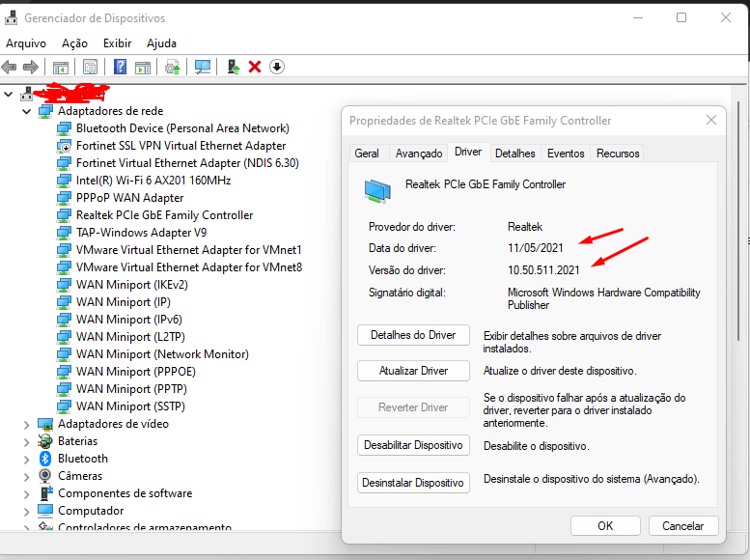Screen dimensions: 750x560
Task: Click the Adaptadores de rede category icon
Action: pos(45,111)
